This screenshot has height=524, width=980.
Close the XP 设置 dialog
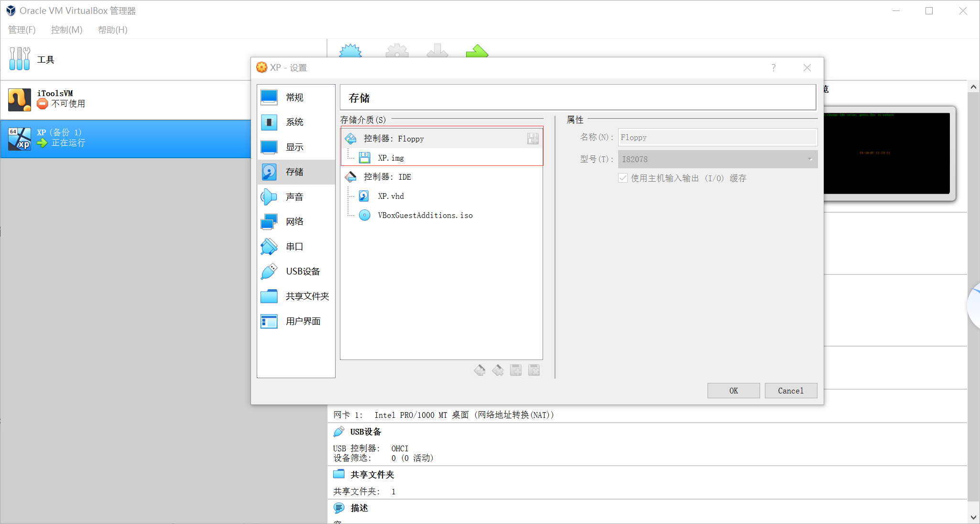(807, 68)
